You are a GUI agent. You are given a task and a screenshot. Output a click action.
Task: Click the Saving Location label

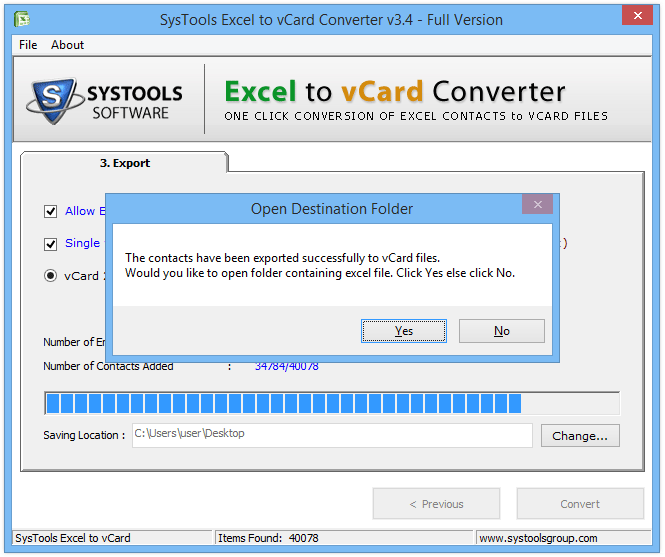pyautogui.click(x=84, y=435)
